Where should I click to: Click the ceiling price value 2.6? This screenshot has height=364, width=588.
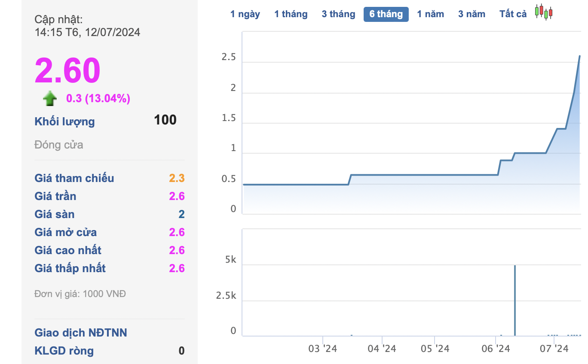point(177,196)
